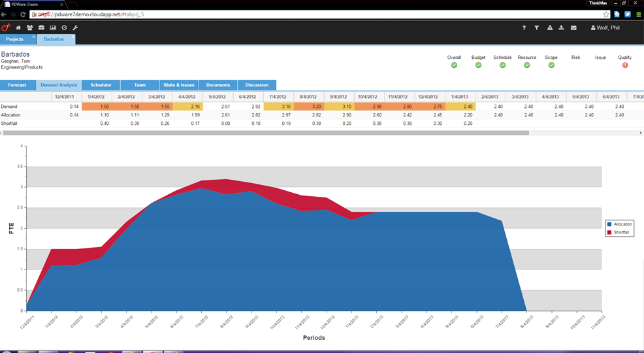This screenshot has height=353, width=644.
Task: Open the chart/dashboard icon in the toolbar
Action: coord(53,28)
